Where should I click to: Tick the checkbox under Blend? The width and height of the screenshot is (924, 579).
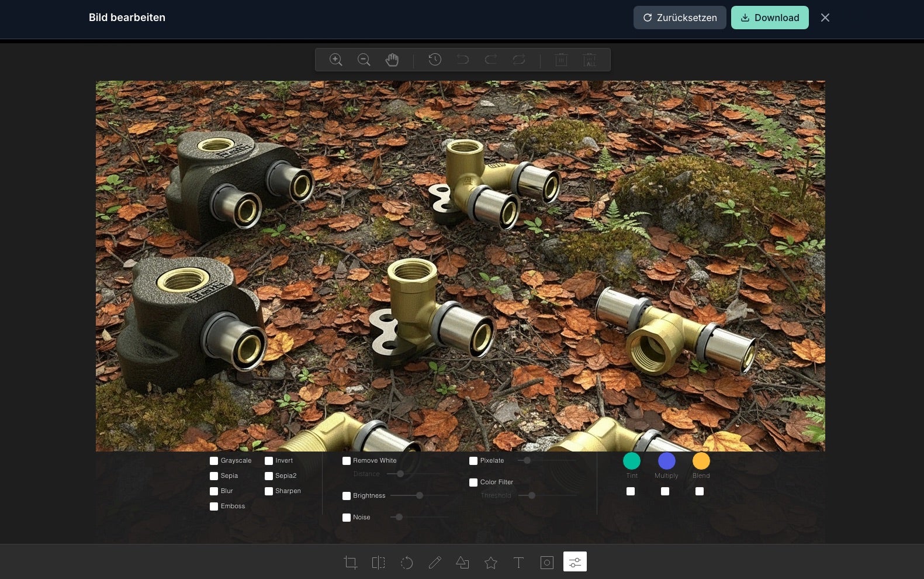coord(700,491)
